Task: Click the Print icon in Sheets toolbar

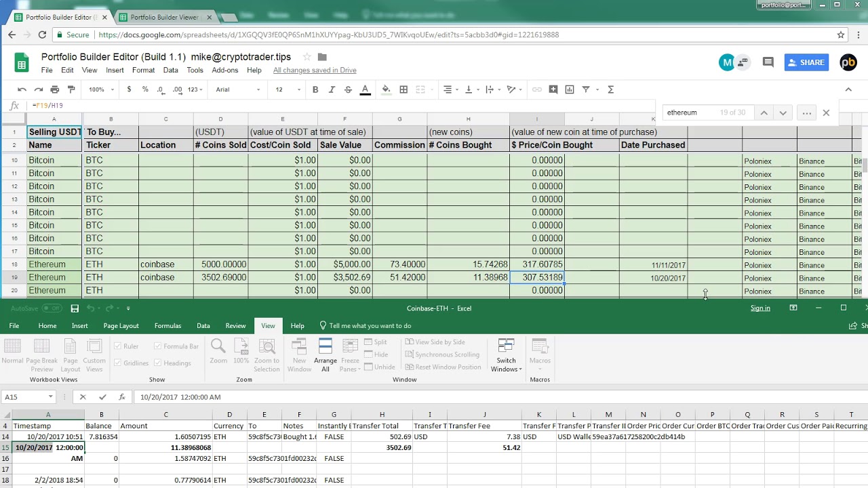Action: coord(55,89)
